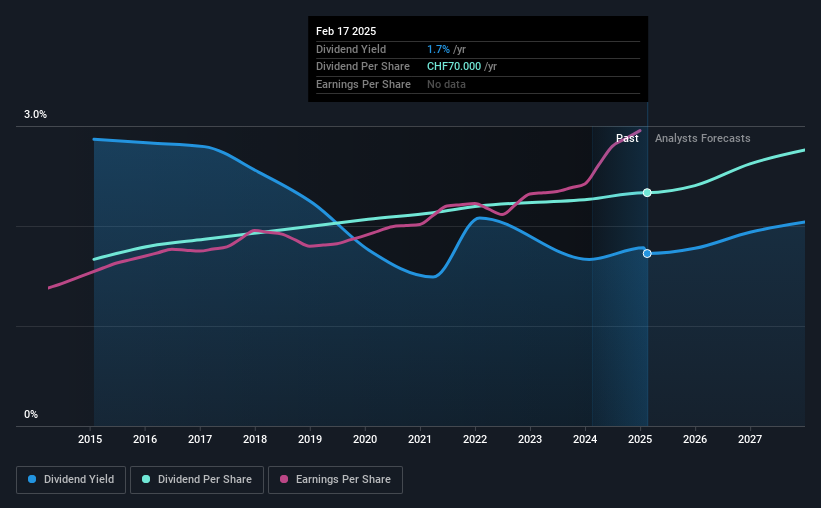Viewport: 821px width, 508px height.
Task: Toggle the Dividend Per Share legend button
Action: (197, 480)
